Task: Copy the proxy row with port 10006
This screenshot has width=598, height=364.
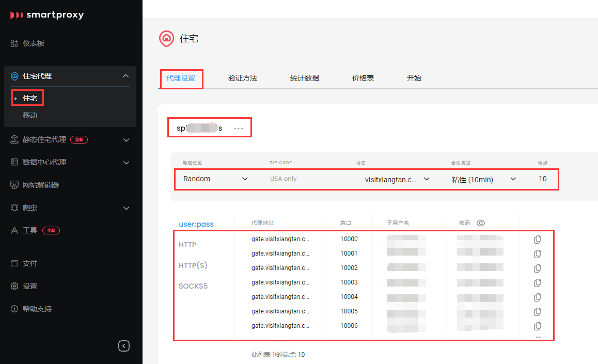Action: pyautogui.click(x=537, y=326)
